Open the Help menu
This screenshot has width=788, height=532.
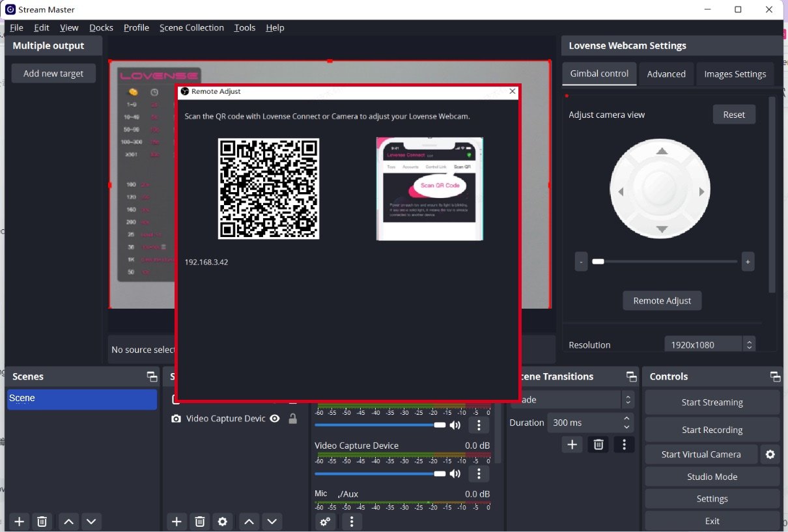[x=275, y=27]
